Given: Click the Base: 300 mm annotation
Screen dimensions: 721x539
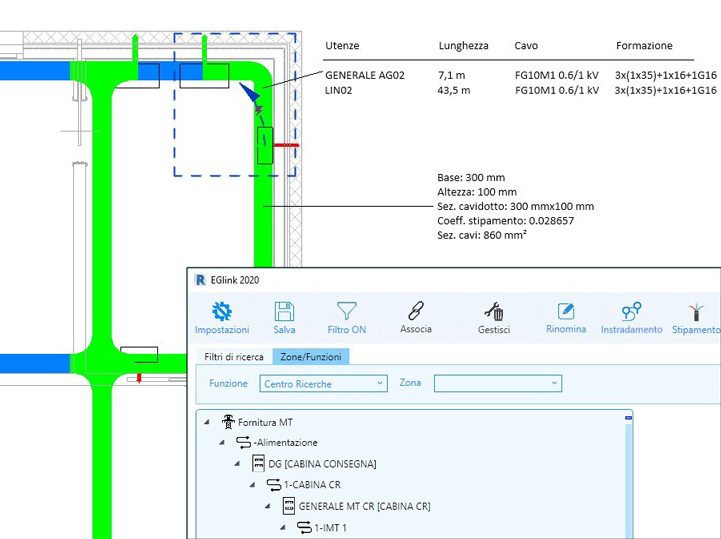Looking at the screenshot, I should click(x=471, y=178).
